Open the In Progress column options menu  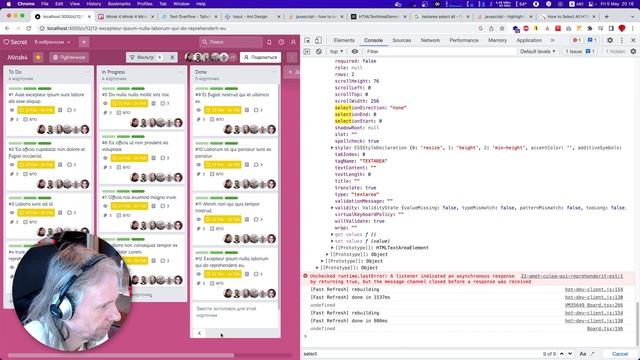point(180,72)
